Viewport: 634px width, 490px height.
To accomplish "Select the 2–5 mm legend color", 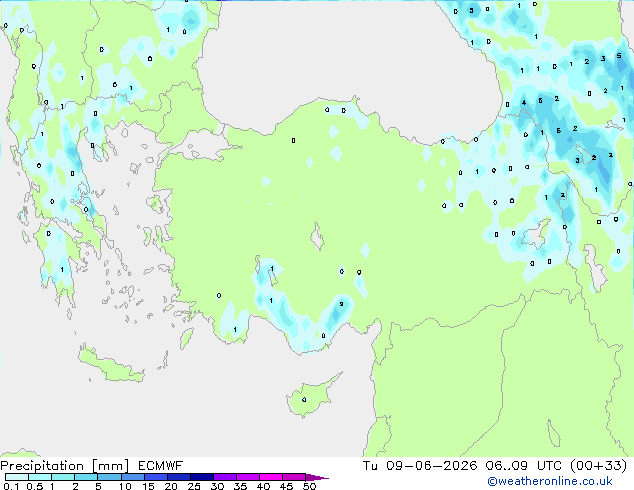I will coord(86,477).
